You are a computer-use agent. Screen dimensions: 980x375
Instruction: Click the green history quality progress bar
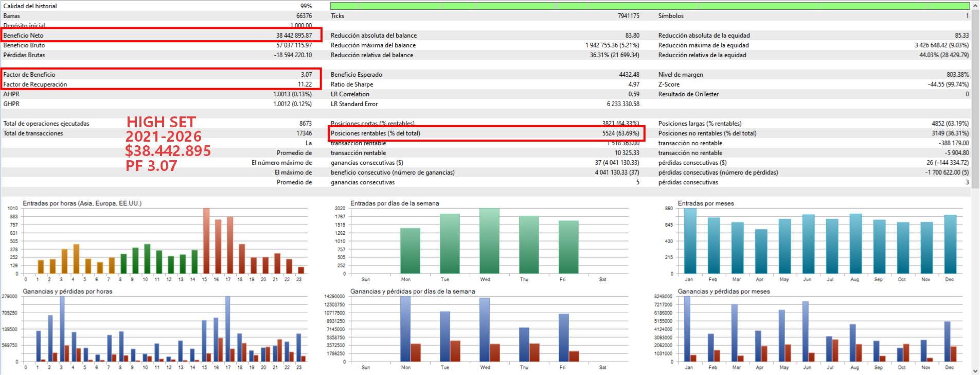pos(650,6)
